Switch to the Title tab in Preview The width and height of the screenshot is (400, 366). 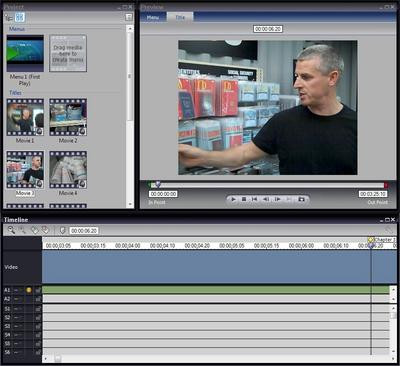pyautogui.click(x=180, y=17)
